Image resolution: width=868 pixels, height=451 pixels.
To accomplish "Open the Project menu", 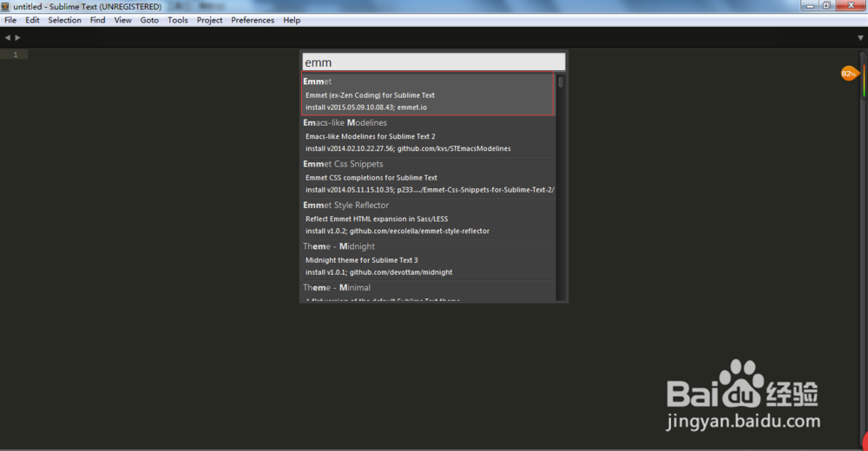I will point(209,20).
